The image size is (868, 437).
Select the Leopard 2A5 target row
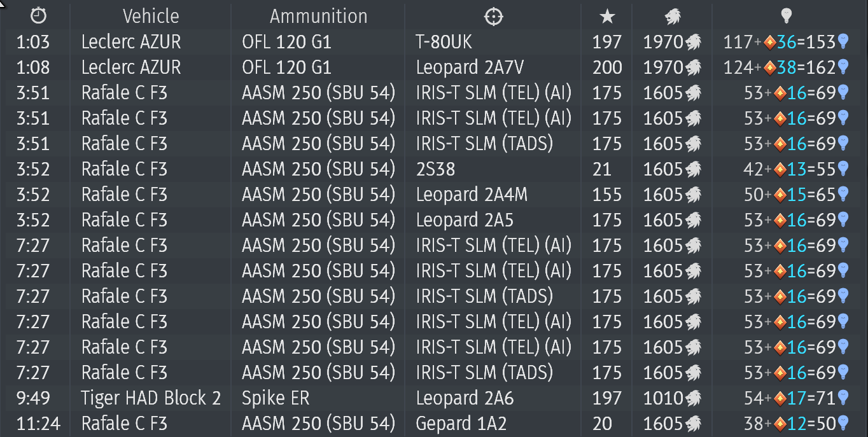pos(434,220)
